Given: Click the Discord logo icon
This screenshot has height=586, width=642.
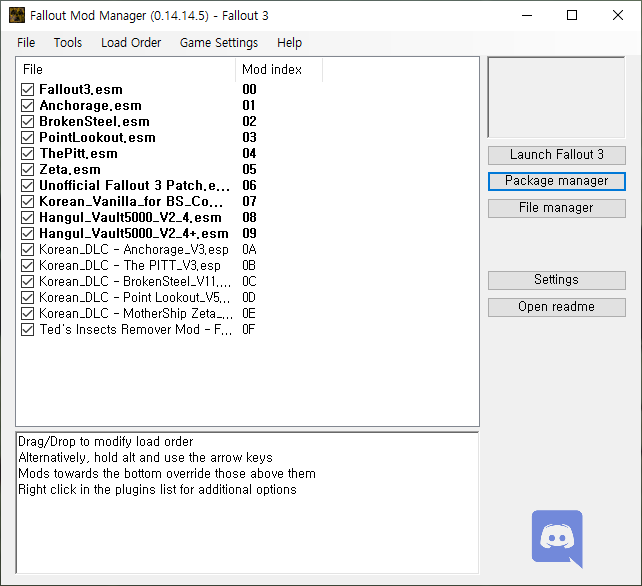Looking at the screenshot, I should tap(557, 538).
